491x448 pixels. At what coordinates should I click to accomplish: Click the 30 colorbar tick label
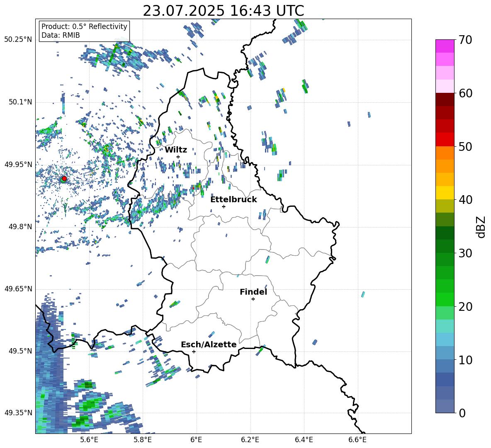465,253
